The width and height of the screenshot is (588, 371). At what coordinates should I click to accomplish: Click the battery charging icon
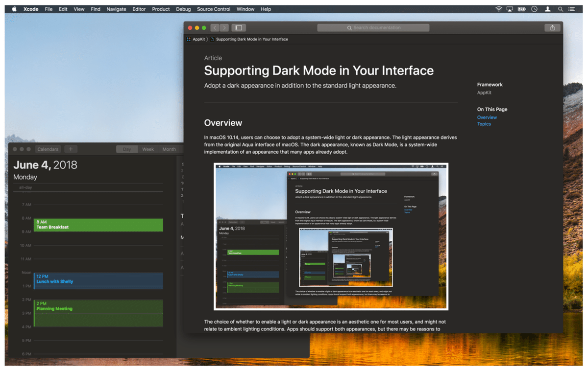[522, 9]
